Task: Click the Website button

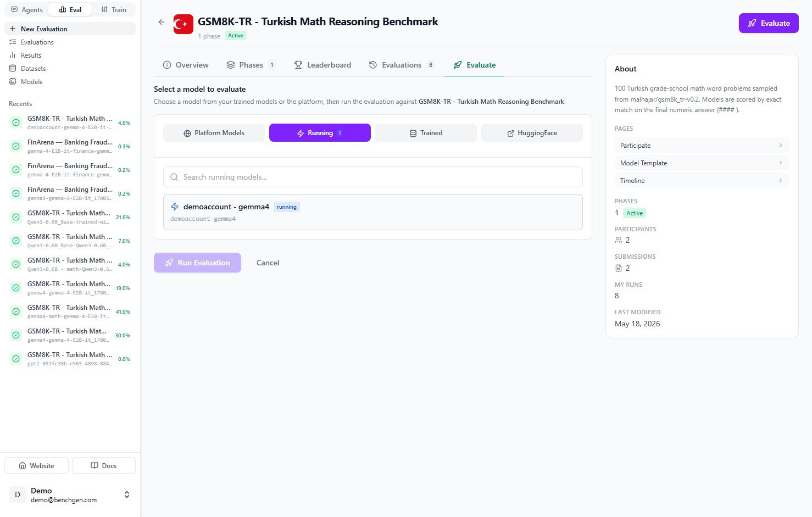Action: [36, 465]
